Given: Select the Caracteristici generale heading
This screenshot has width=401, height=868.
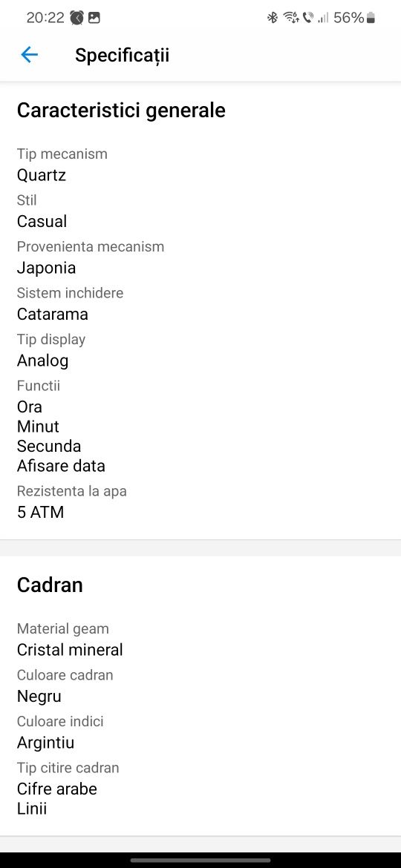Looking at the screenshot, I should coord(121,111).
